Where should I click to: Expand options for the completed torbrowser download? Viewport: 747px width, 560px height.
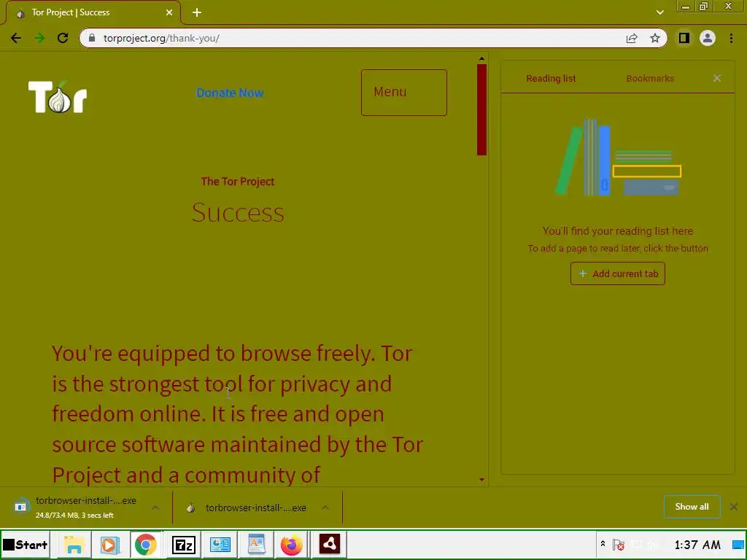[x=325, y=507]
